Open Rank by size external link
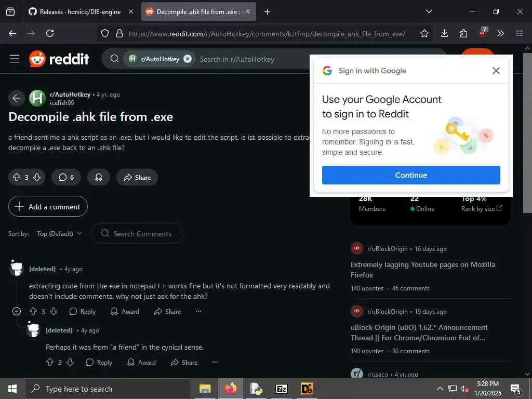Viewport: 532px width, 399px height. [x=482, y=209]
